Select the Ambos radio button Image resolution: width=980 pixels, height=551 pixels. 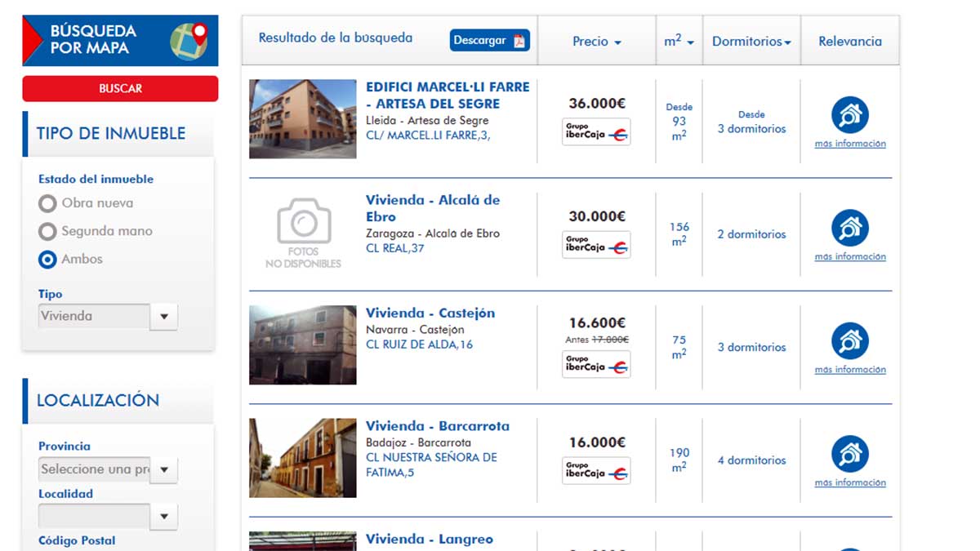tap(48, 260)
